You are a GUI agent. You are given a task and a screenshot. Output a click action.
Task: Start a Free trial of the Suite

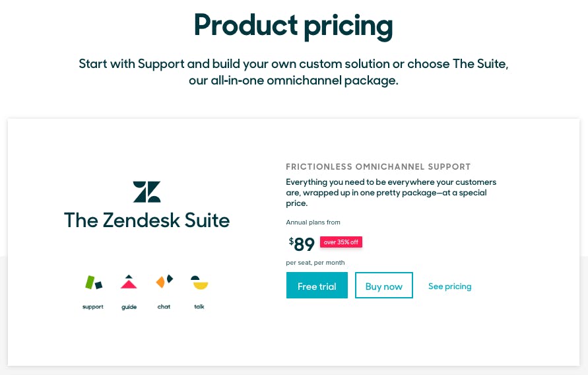pyautogui.click(x=317, y=286)
